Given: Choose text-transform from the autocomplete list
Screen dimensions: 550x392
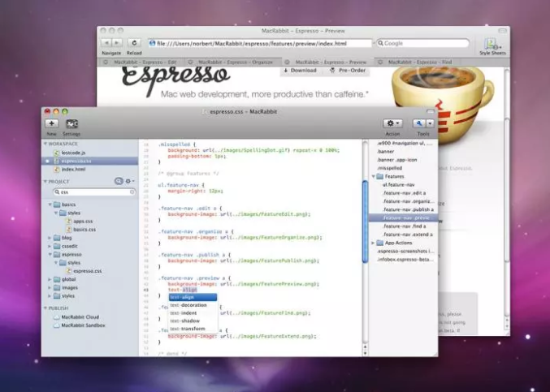Looking at the screenshot, I should [x=193, y=329].
